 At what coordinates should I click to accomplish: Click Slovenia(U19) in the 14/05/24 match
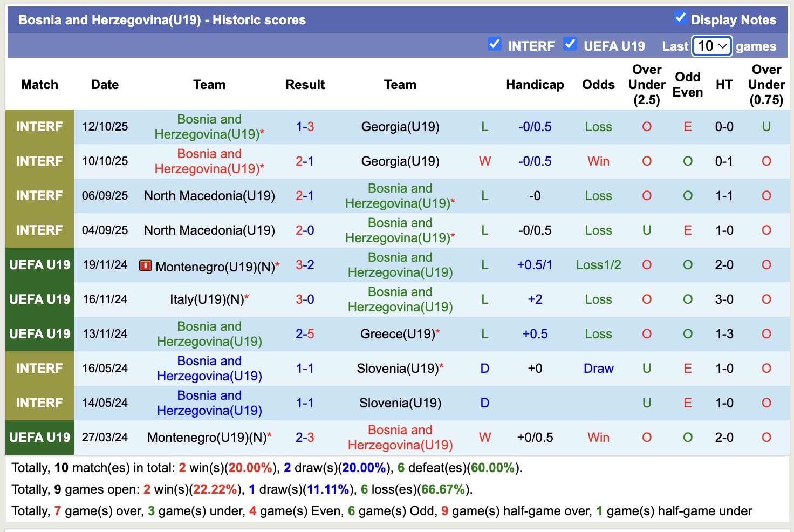click(x=400, y=403)
